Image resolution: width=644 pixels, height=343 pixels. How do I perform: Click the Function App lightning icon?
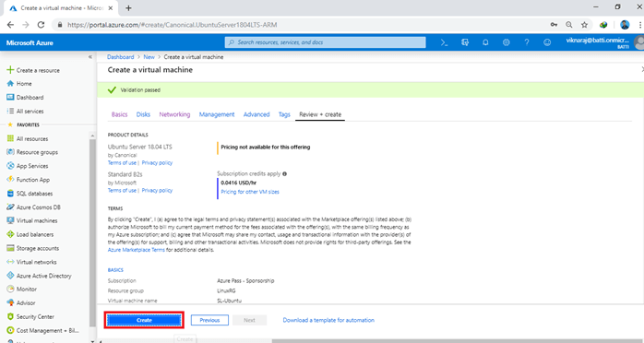[10, 179]
